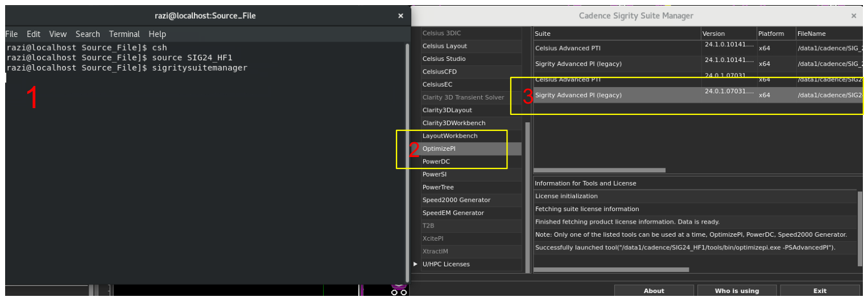868x301 pixels.
Task: Click 'Fetching suite license information' log line
Action: point(695,209)
